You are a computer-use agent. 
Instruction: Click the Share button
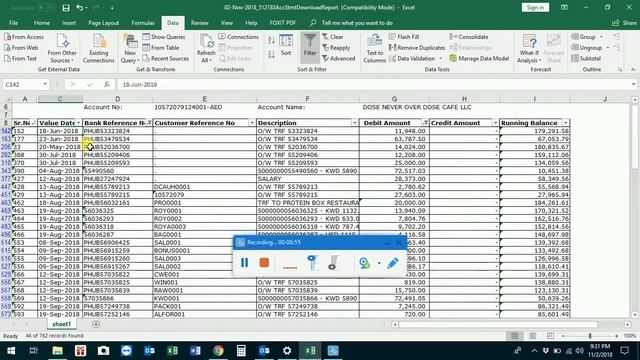(x=624, y=23)
